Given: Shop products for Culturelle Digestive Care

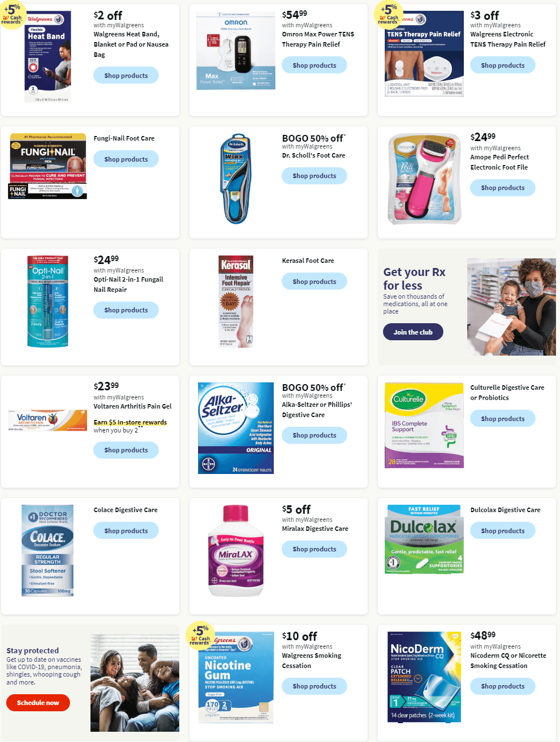Looking at the screenshot, I should 503,419.
